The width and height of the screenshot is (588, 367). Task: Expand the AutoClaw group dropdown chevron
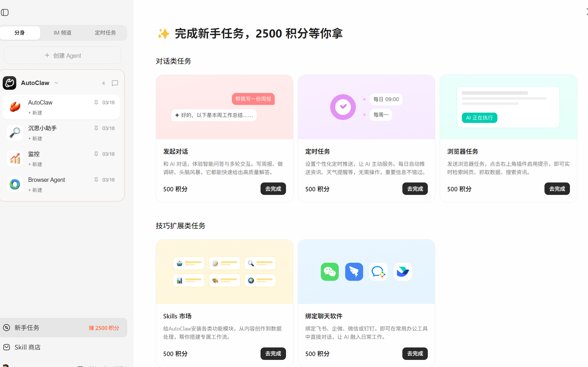57,83
